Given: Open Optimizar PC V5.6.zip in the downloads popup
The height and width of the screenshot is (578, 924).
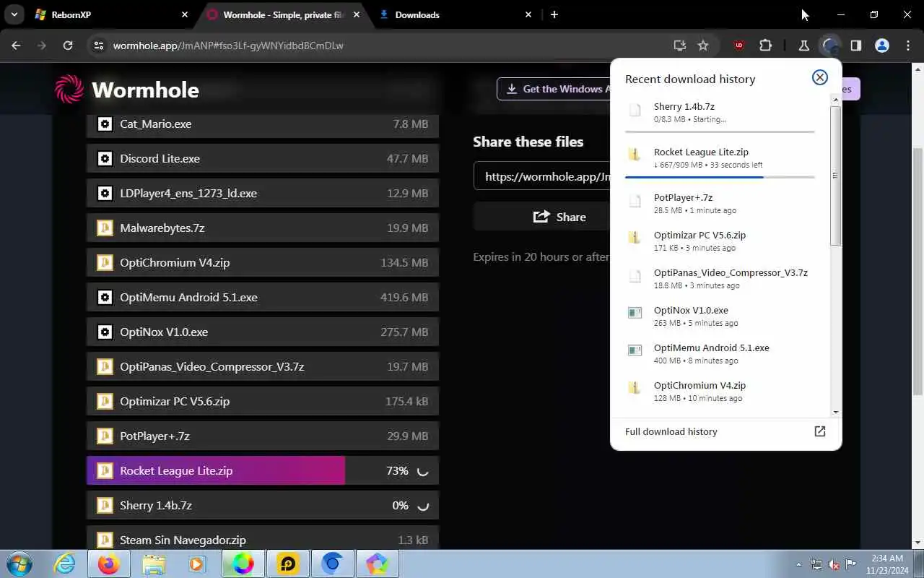Looking at the screenshot, I should 720,241.
